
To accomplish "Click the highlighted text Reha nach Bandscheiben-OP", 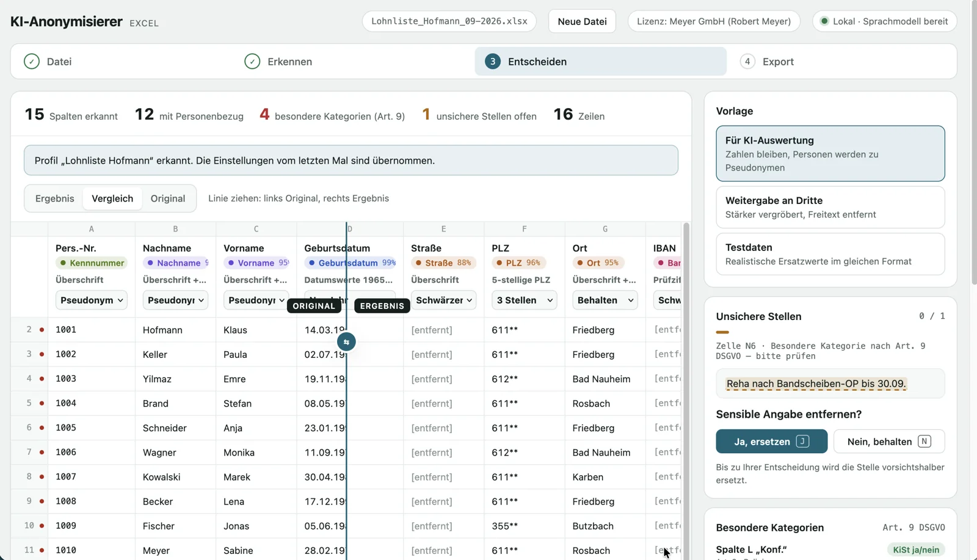I will tap(816, 384).
